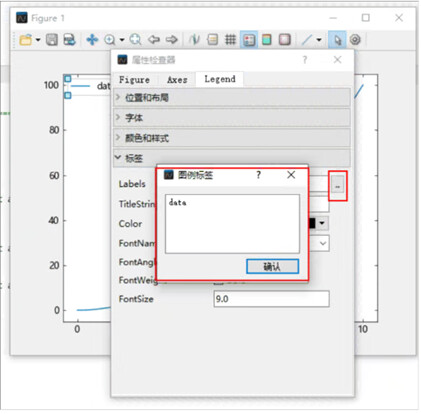421x414 pixels.
Task: Click the upper legend selection handle on plot
Action: tap(68, 79)
